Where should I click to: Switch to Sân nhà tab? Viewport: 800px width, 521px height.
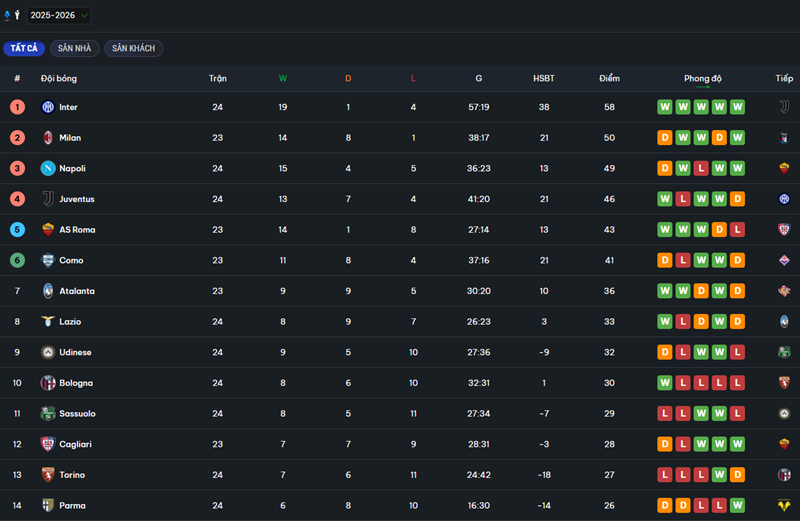click(74, 48)
